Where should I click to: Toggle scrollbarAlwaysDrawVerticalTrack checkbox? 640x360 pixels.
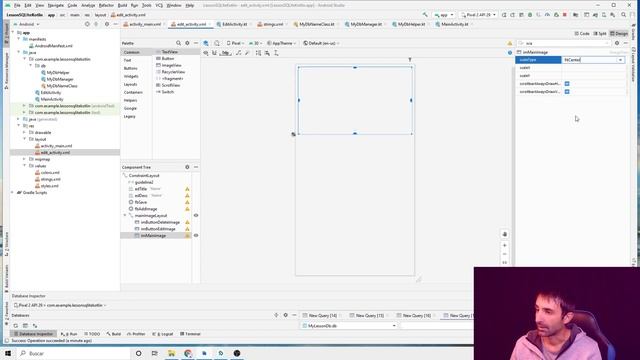pyautogui.click(x=567, y=92)
